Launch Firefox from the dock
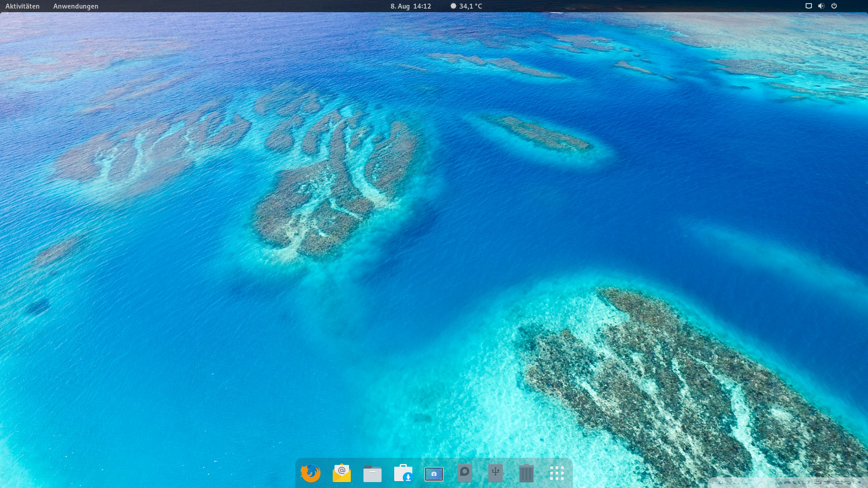Screen dimensions: 868x488 pos(311,473)
